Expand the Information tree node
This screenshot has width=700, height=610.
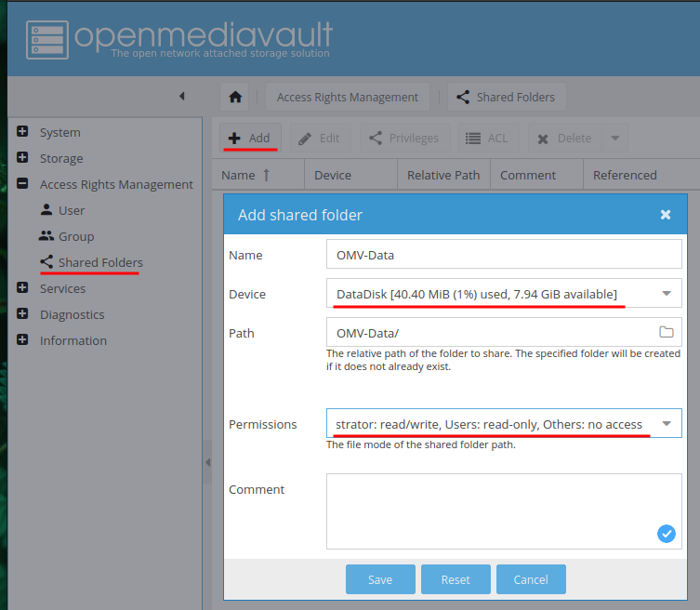click(22, 339)
